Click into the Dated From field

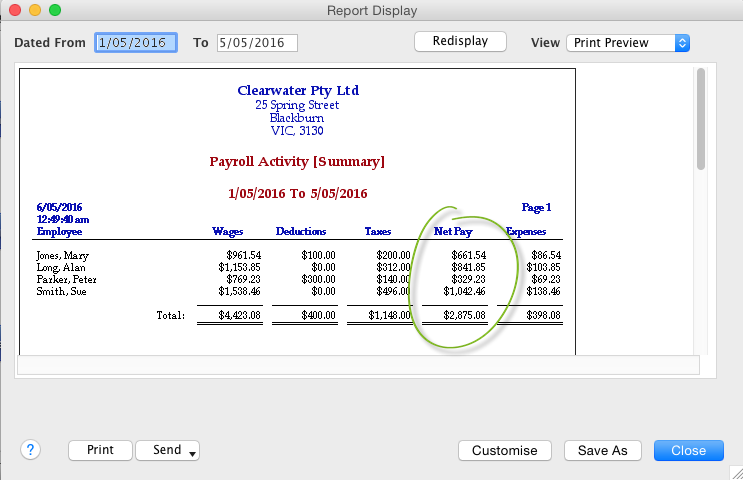(135, 43)
